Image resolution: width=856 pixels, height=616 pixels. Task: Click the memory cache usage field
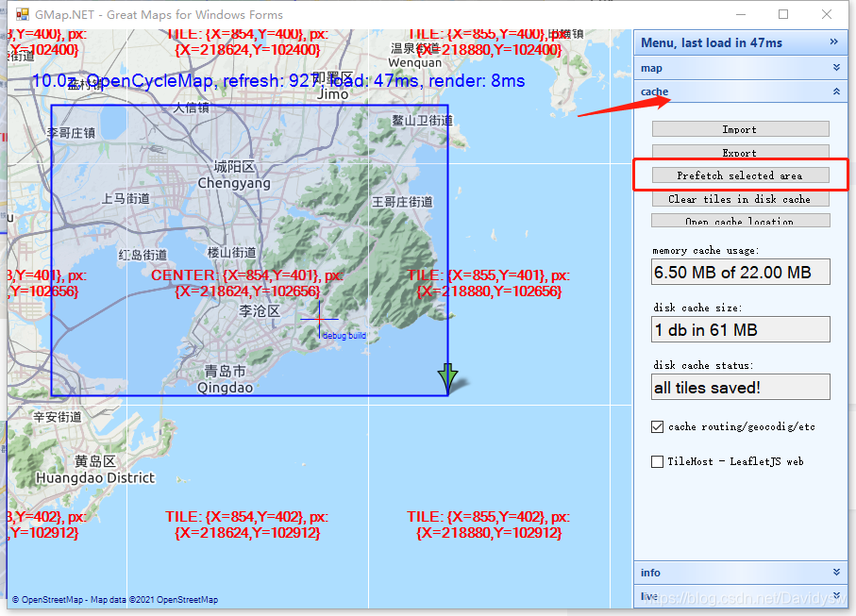(740, 272)
